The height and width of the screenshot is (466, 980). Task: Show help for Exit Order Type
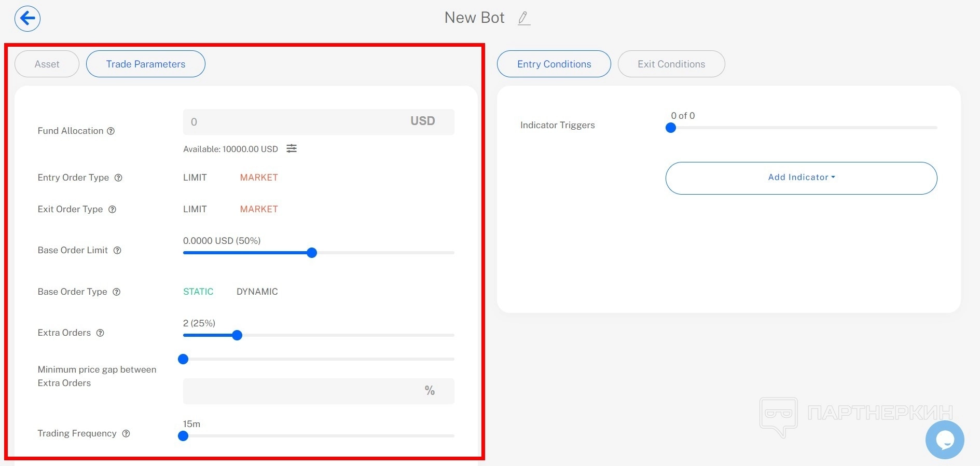coord(113,210)
